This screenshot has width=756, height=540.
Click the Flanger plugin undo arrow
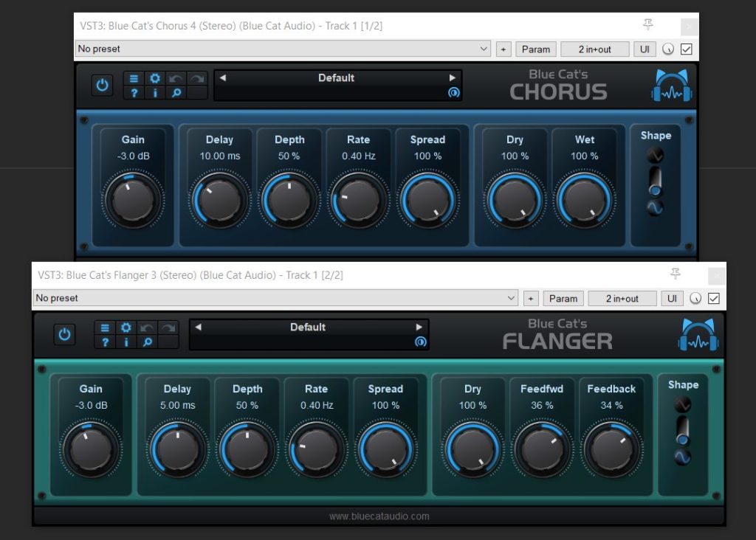click(x=147, y=328)
